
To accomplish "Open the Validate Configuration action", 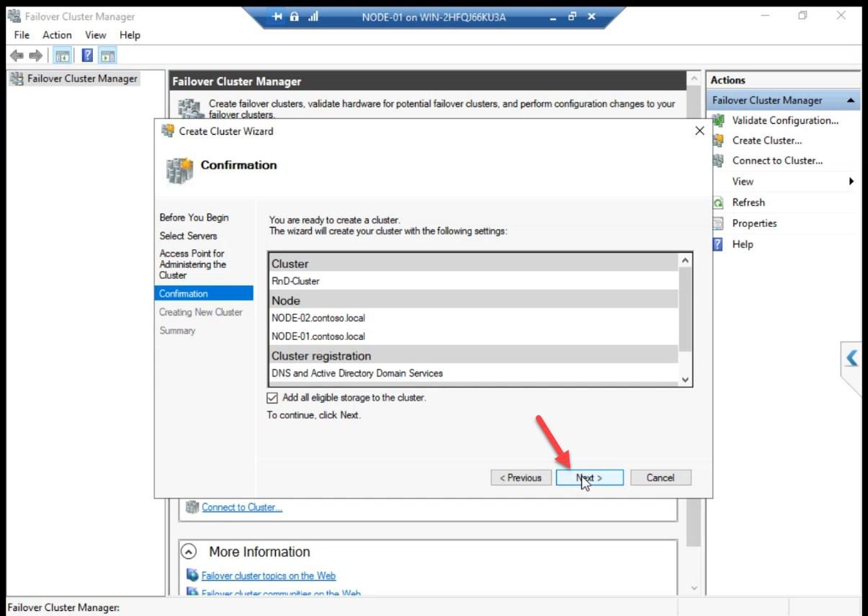I will coord(785,120).
